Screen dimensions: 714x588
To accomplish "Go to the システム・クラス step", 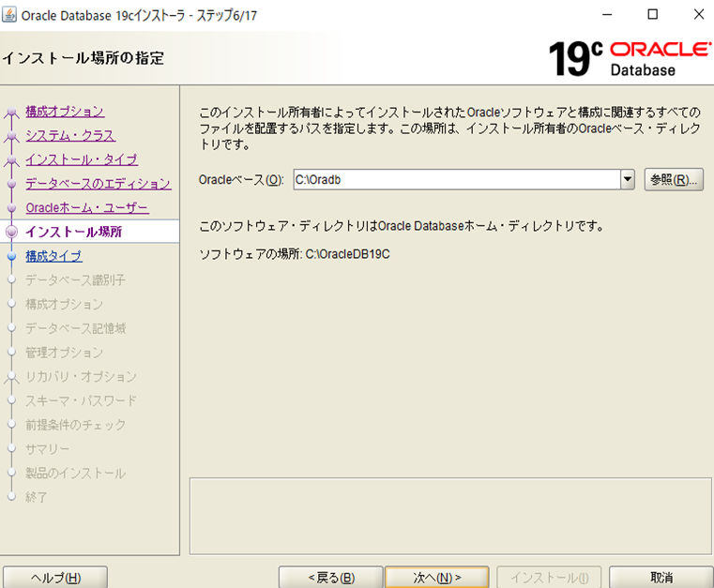I will (x=70, y=136).
